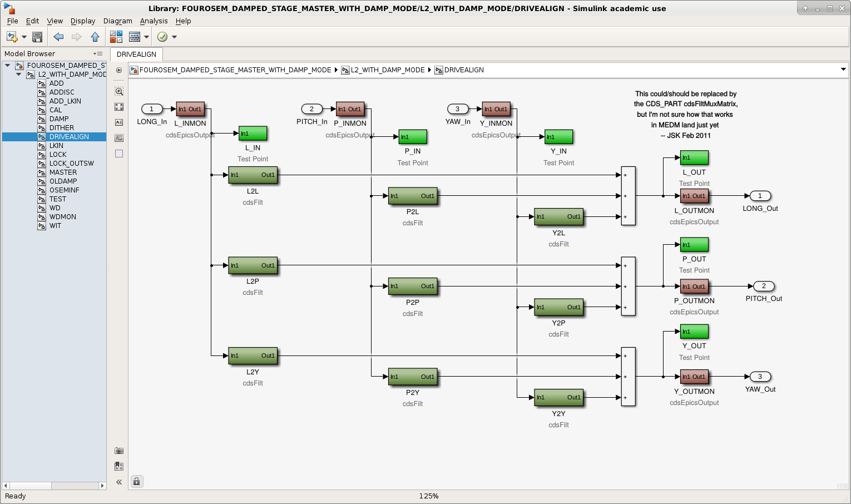Open the Diagram menu
The image size is (851, 504).
tap(118, 21)
